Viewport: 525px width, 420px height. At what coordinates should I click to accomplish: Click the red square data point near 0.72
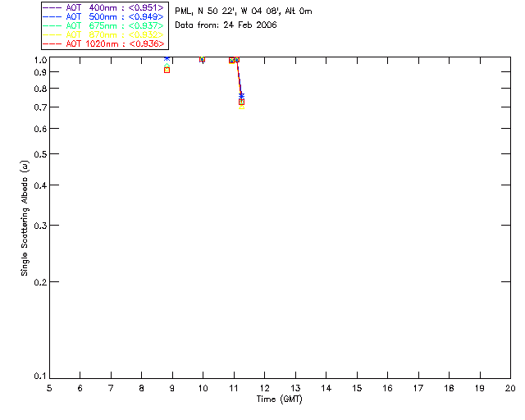[x=241, y=102]
